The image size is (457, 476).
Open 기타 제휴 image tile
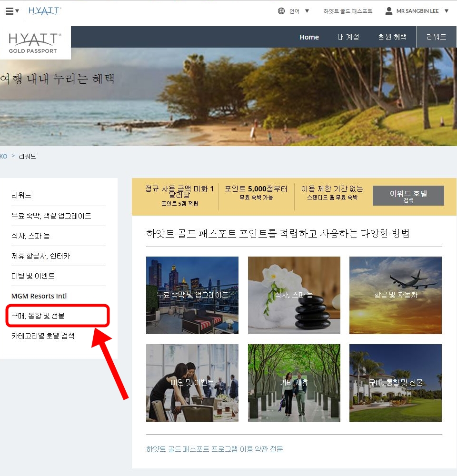(x=294, y=383)
